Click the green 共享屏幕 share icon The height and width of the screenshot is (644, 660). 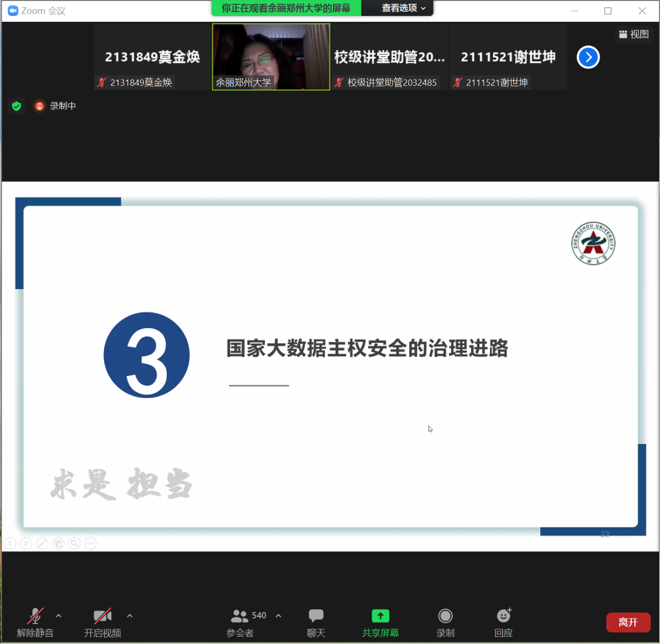coord(380,616)
